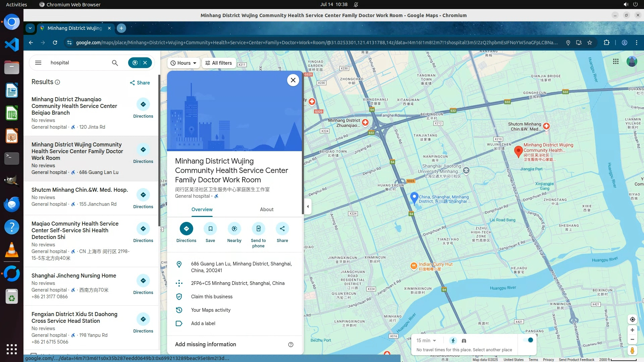Zoom in the map with plus
644x362 pixels.
632,330
